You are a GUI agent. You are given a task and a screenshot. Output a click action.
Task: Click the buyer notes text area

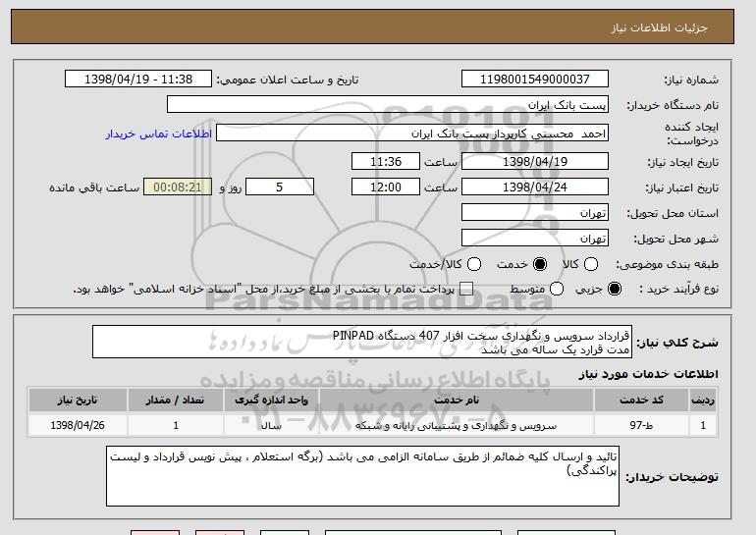[x=362, y=476]
